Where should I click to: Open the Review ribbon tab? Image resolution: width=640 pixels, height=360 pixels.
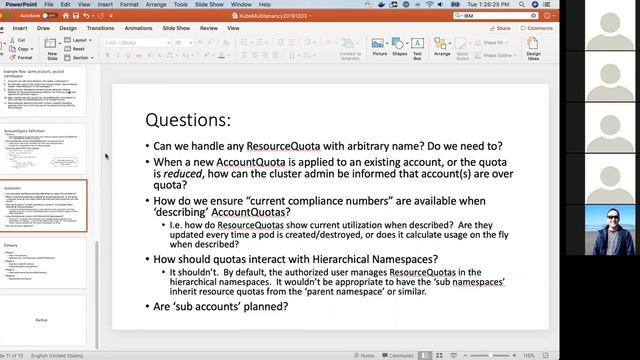pyautogui.click(x=209, y=28)
